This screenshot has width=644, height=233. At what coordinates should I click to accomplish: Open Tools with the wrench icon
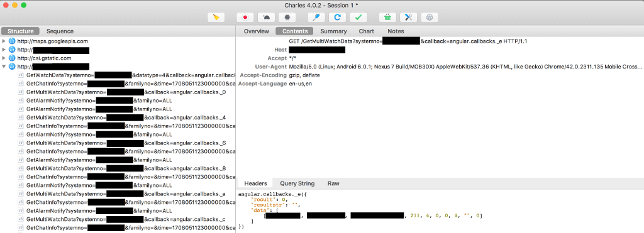click(x=409, y=17)
